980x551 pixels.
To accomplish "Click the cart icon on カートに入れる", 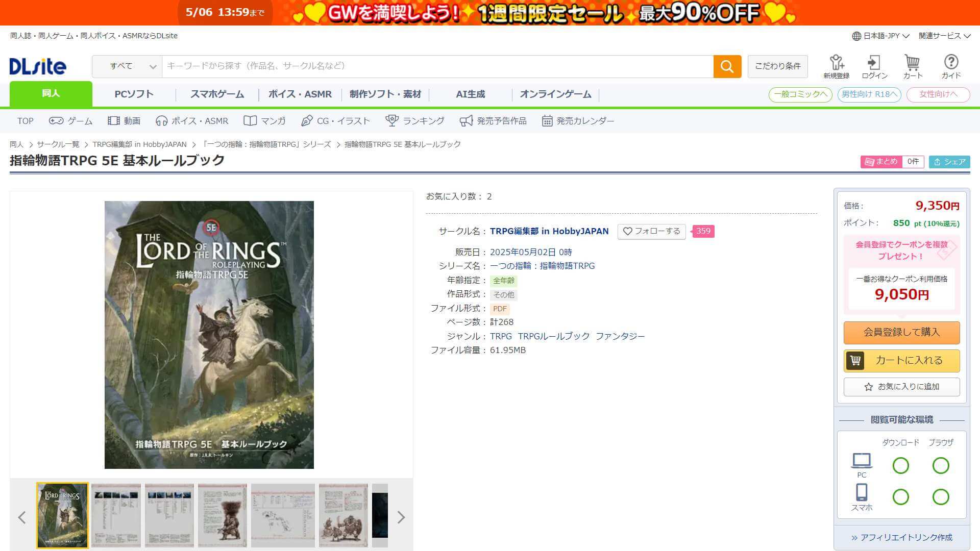I will point(855,361).
